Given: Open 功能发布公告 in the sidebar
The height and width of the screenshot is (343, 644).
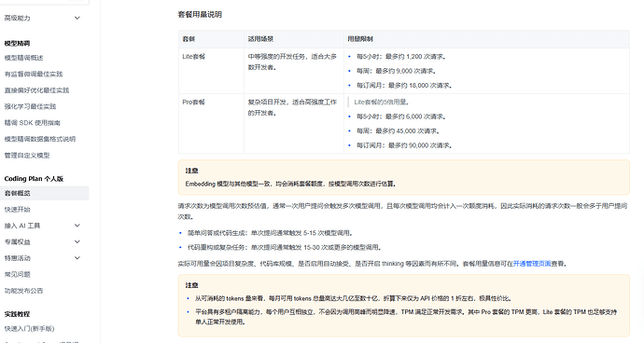Looking at the screenshot, I should click(x=24, y=291).
